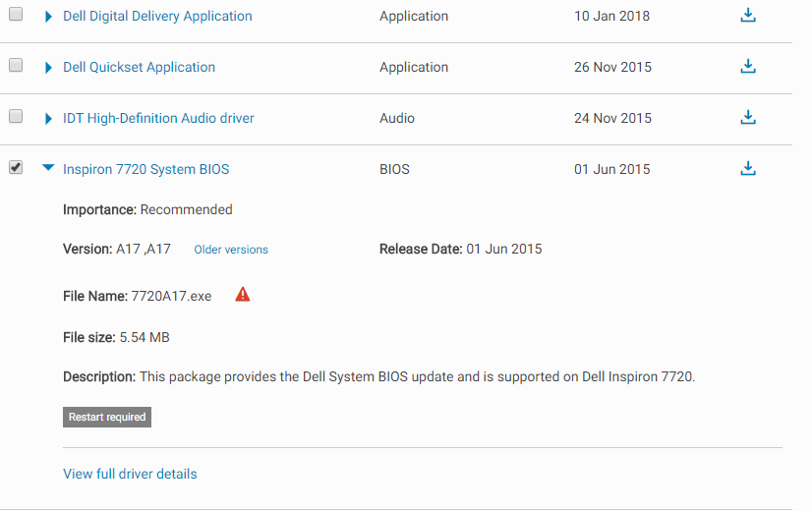Download the Dell Quickset Application
The height and width of the screenshot is (511, 812).
tap(748, 67)
